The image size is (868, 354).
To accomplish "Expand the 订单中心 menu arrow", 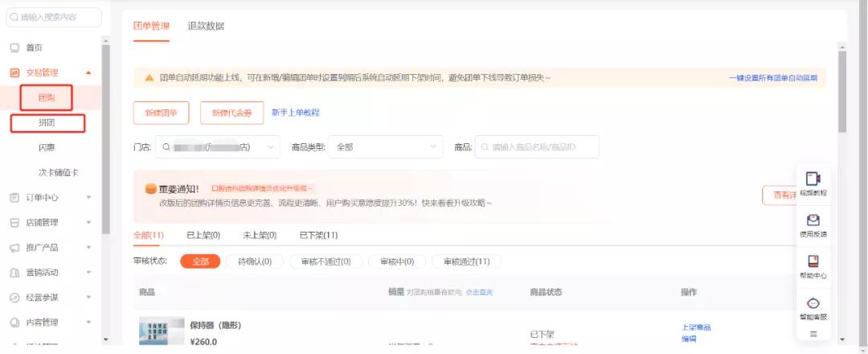I will coord(88,197).
